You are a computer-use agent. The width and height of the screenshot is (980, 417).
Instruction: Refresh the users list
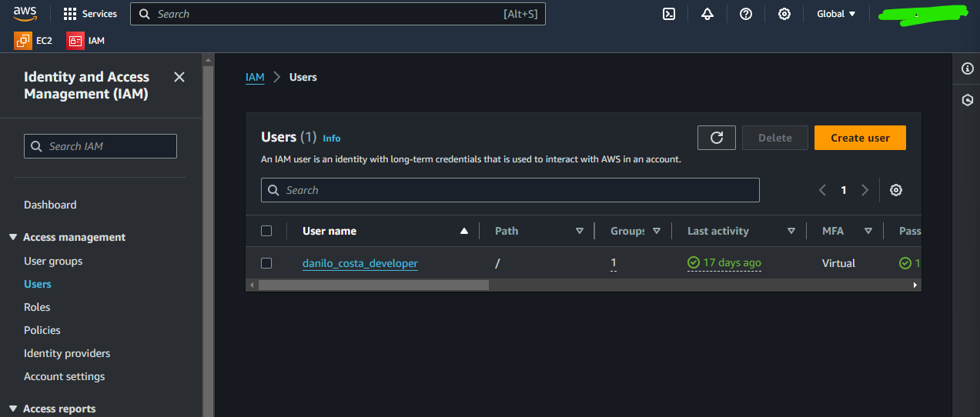pyautogui.click(x=717, y=138)
